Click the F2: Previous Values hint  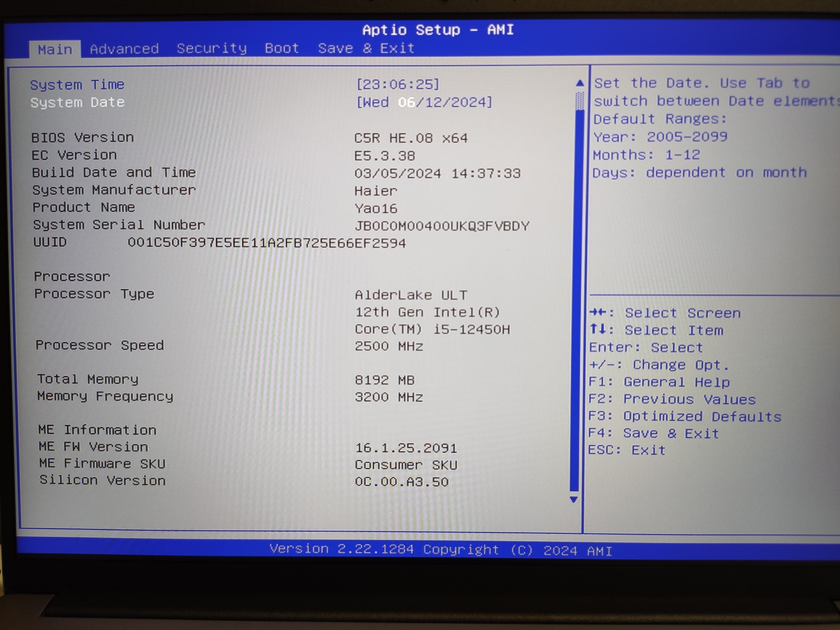[672, 399]
